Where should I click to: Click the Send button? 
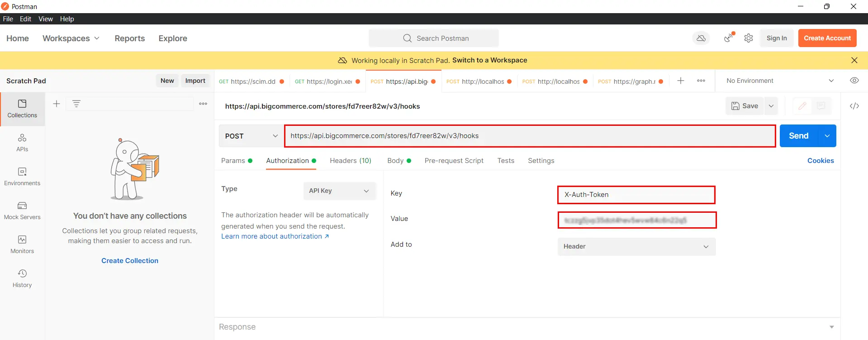(x=799, y=136)
